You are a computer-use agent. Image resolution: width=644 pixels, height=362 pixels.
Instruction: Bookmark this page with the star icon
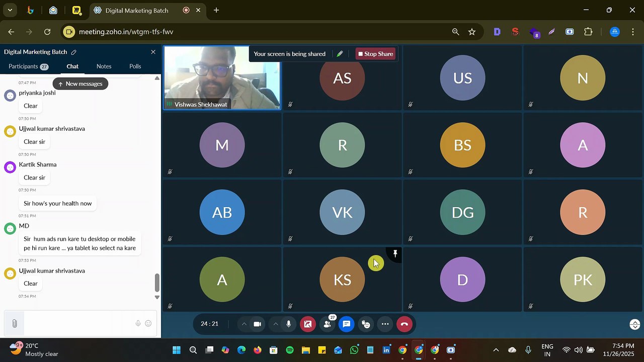tap(472, 32)
